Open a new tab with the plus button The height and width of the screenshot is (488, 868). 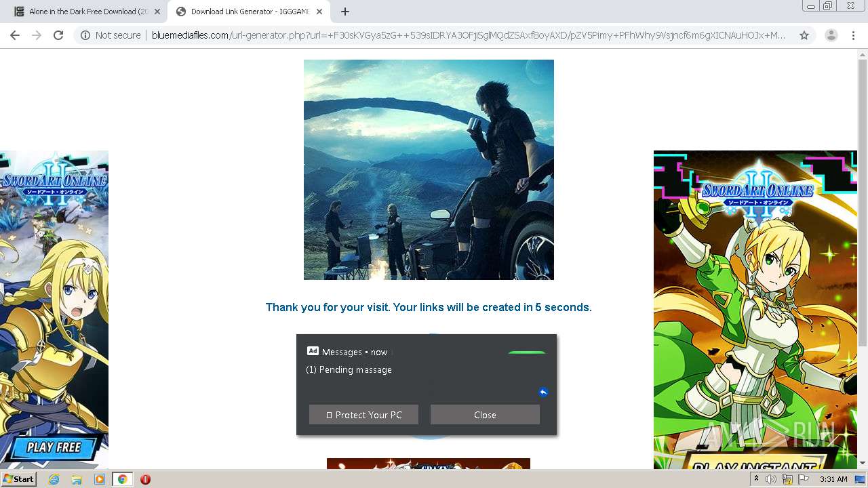pos(344,12)
